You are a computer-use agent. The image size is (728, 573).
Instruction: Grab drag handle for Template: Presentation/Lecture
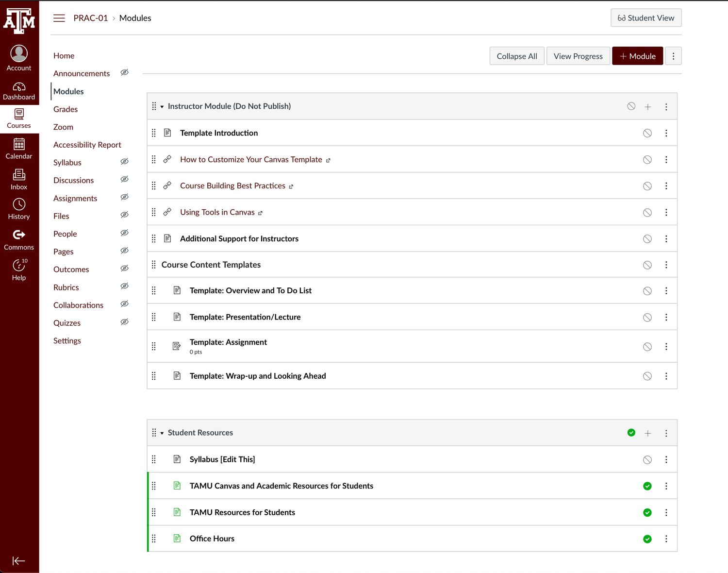pyautogui.click(x=154, y=317)
